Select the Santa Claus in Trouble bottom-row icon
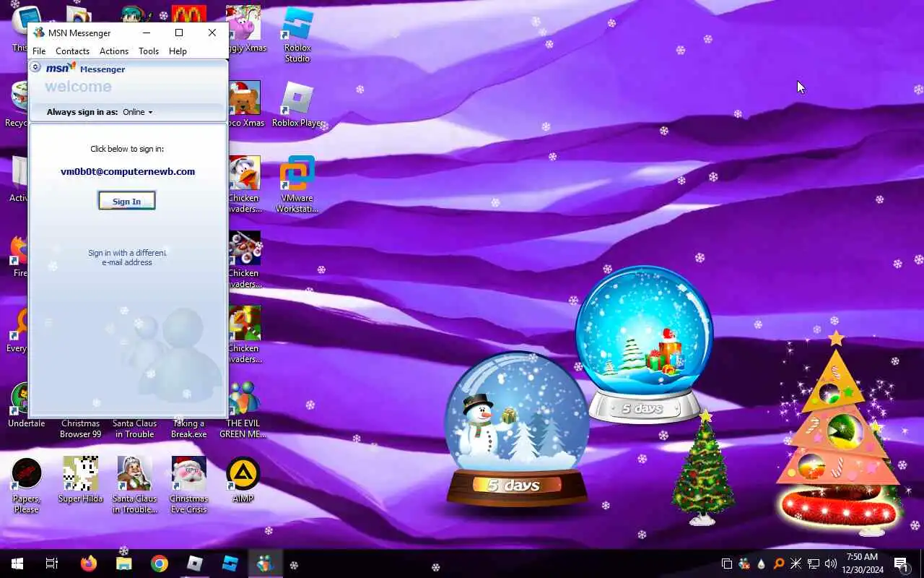The image size is (924, 578). click(x=134, y=485)
